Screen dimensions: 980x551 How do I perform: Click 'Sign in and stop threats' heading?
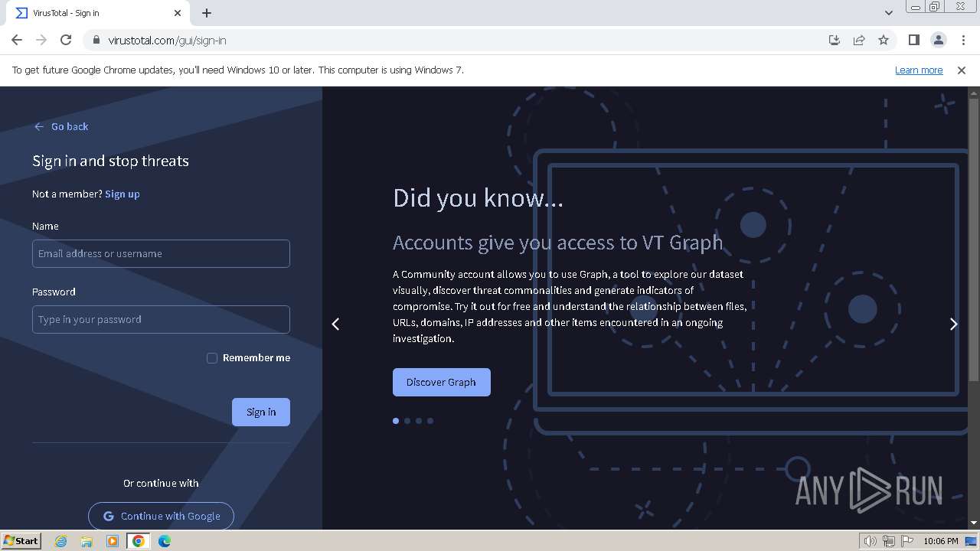tap(110, 161)
